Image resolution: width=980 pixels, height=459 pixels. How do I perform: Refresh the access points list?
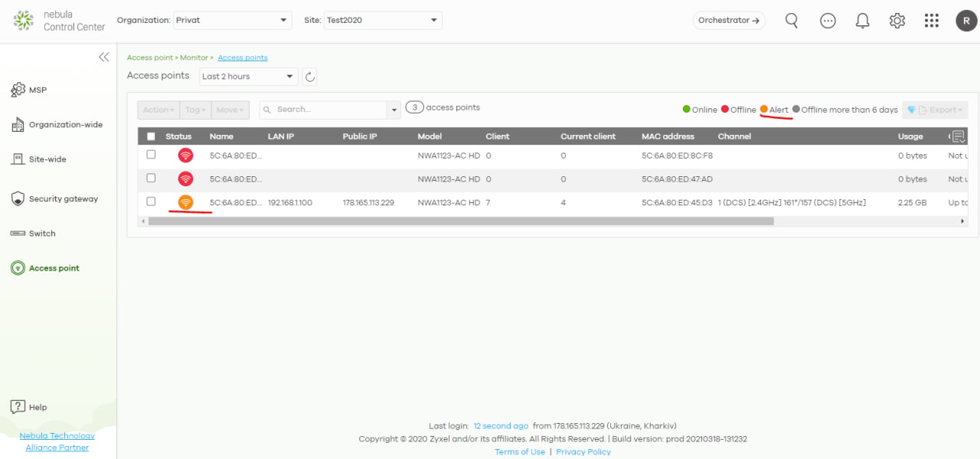tap(309, 77)
